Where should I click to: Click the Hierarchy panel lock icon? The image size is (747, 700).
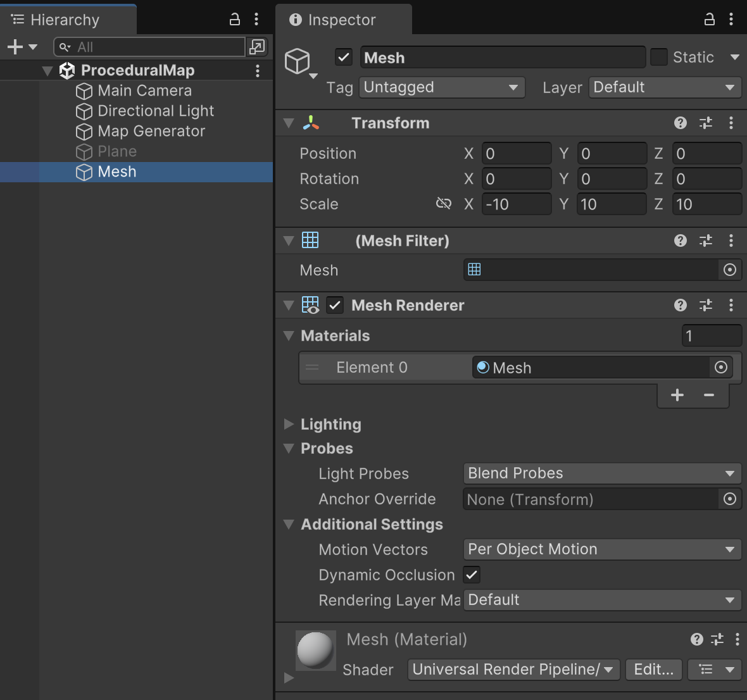(235, 20)
